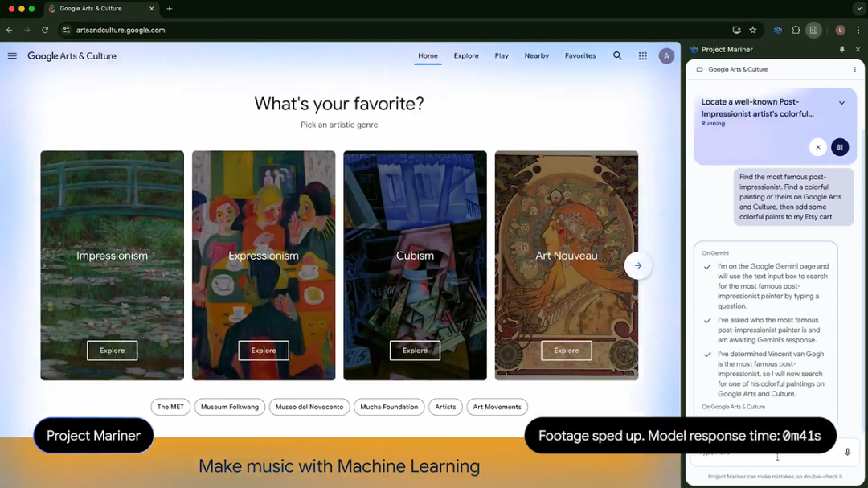This screenshot has width=868, height=488.
Task: Go to the Nearby tab
Action: click(x=536, y=56)
